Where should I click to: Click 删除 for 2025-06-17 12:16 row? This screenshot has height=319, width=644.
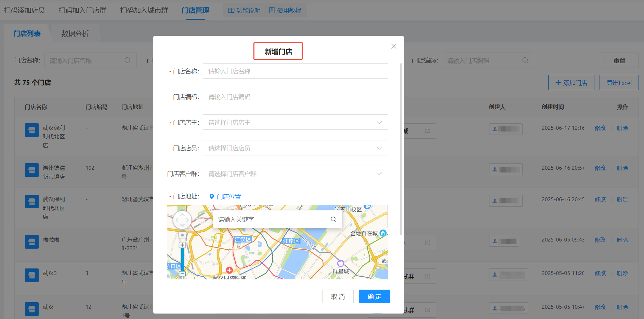pyautogui.click(x=622, y=128)
